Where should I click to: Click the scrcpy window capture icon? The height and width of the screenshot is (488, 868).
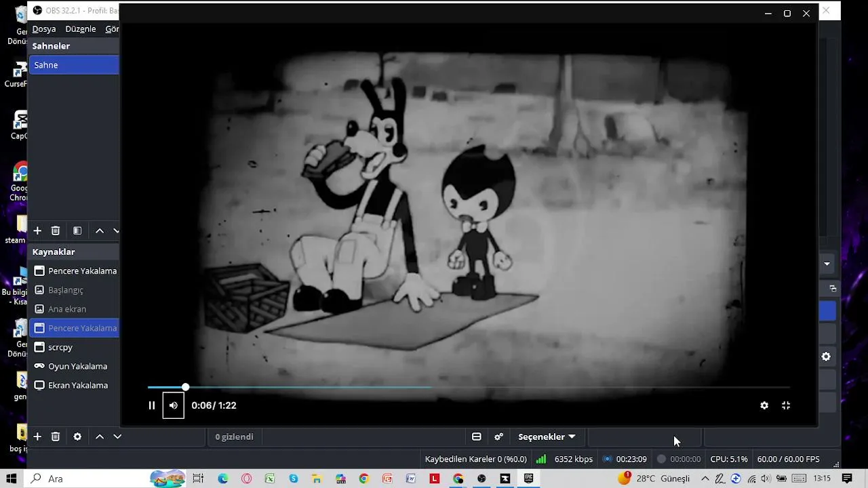[x=39, y=347]
